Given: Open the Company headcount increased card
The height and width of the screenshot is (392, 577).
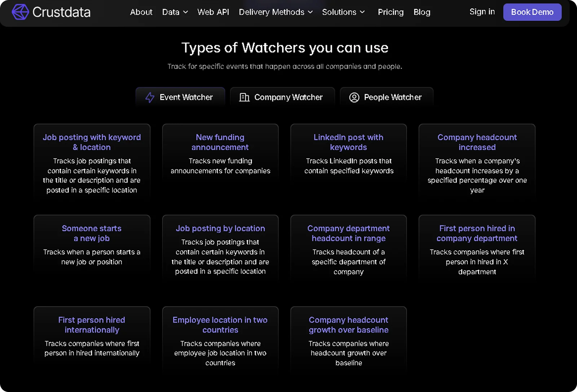Looking at the screenshot, I should pyautogui.click(x=477, y=162).
